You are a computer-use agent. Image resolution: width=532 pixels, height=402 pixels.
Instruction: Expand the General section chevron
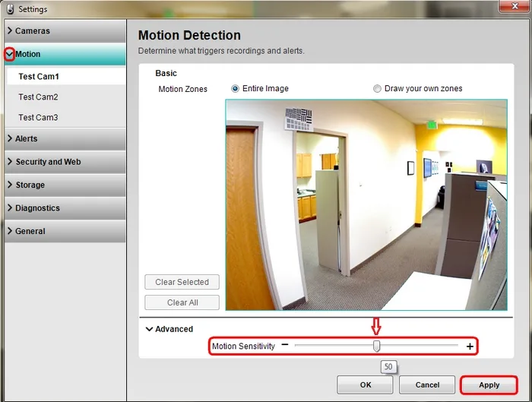(x=10, y=231)
